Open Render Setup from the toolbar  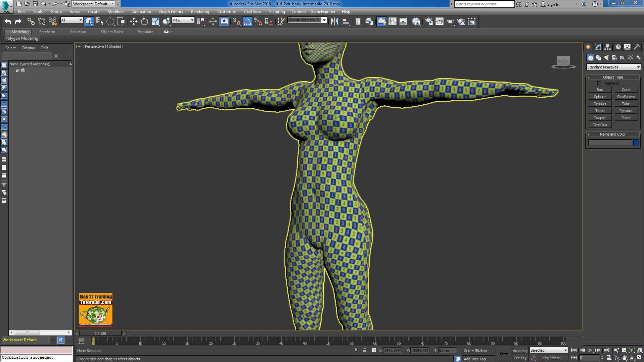[x=429, y=21]
